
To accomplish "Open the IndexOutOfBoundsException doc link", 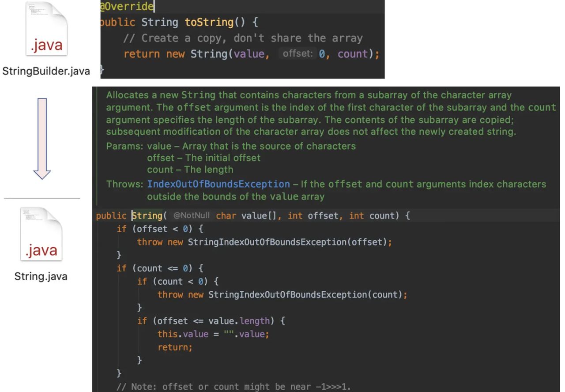I will click(x=218, y=184).
